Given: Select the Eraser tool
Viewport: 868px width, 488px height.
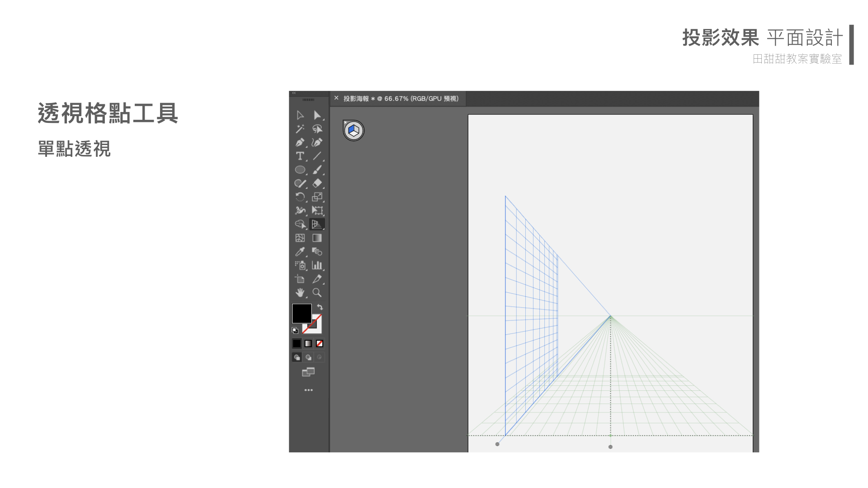Looking at the screenshot, I should [317, 183].
